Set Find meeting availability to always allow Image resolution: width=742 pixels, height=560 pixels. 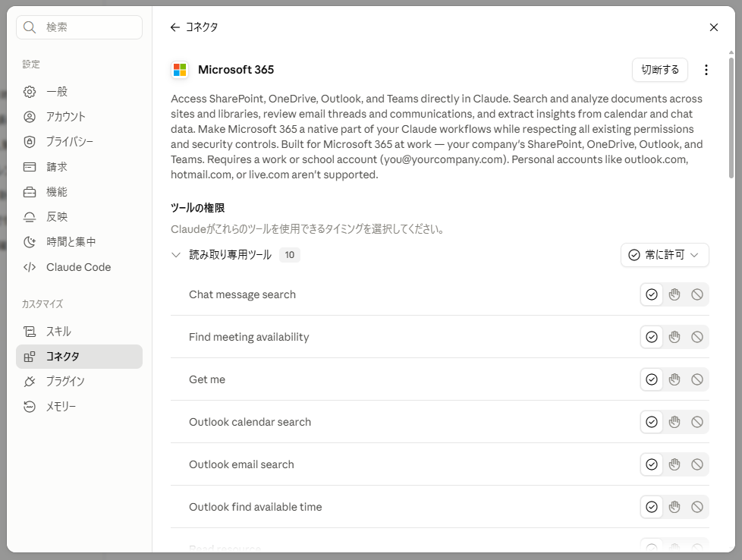click(652, 337)
